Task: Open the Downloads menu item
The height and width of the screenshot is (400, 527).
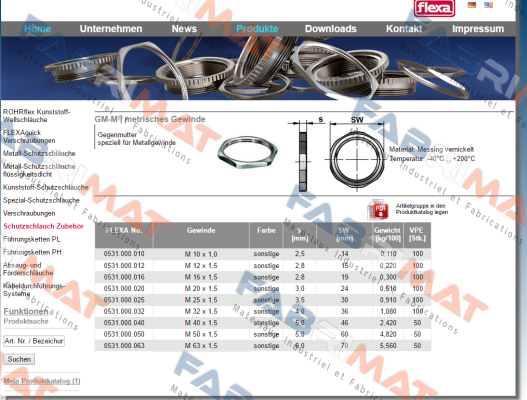Action: 331,29
